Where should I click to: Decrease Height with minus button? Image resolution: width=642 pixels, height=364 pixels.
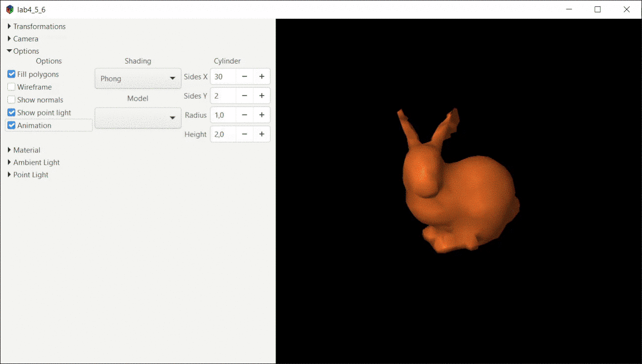coord(244,134)
